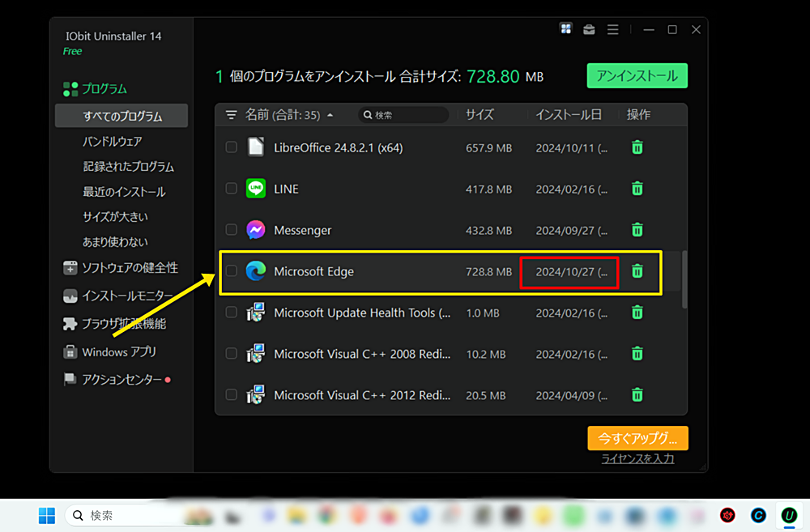Click the Visual C++ 2012 installer icon

pyautogui.click(x=256, y=395)
